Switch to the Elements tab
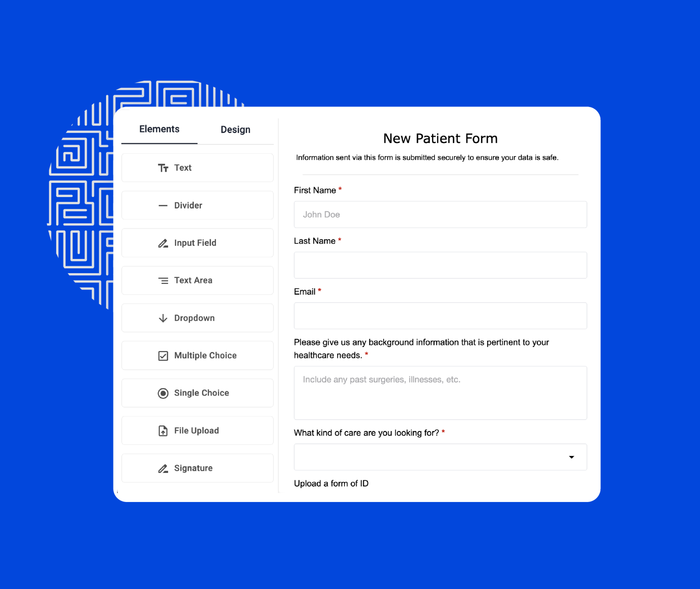 159,129
